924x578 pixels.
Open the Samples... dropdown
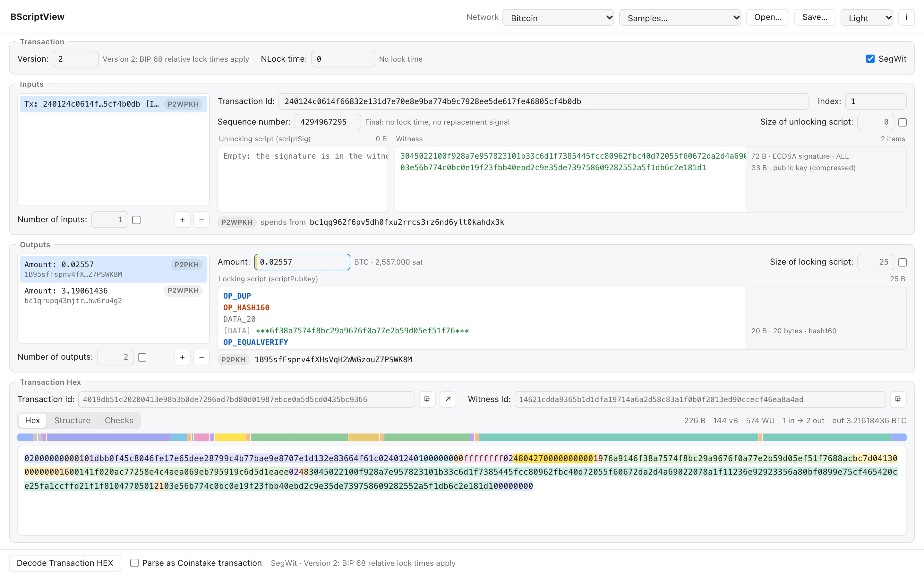click(x=680, y=18)
